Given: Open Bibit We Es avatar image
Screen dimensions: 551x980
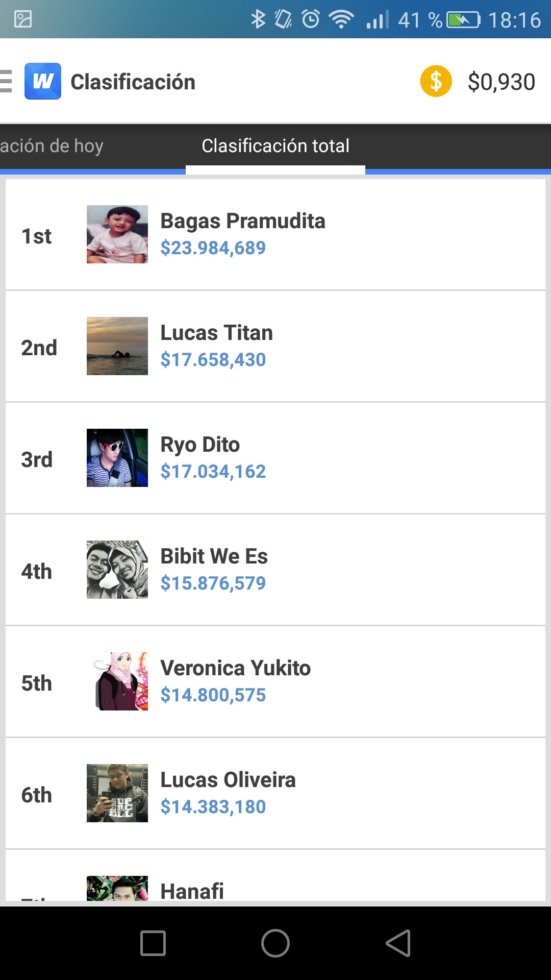Looking at the screenshot, I should click(x=117, y=570).
